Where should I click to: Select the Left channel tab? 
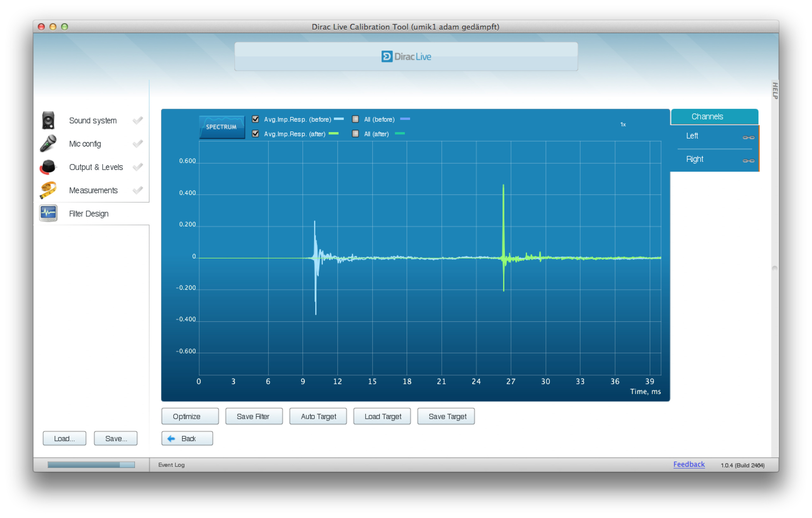(692, 136)
